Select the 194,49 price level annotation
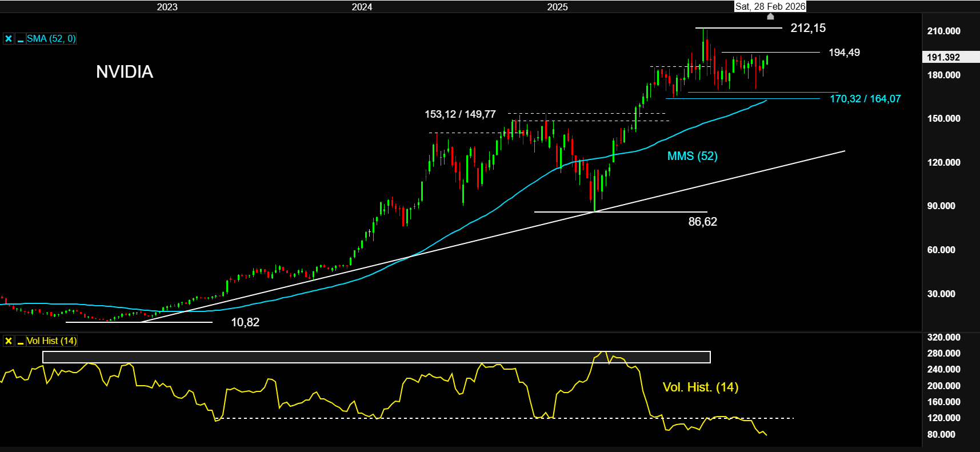The width and height of the screenshot is (980, 452). coord(843,53)
